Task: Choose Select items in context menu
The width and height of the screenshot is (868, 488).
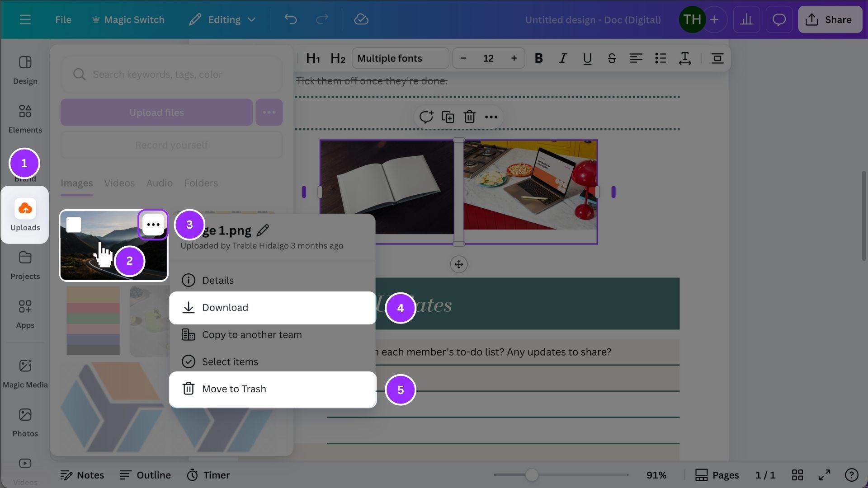Action: point(230,361)
